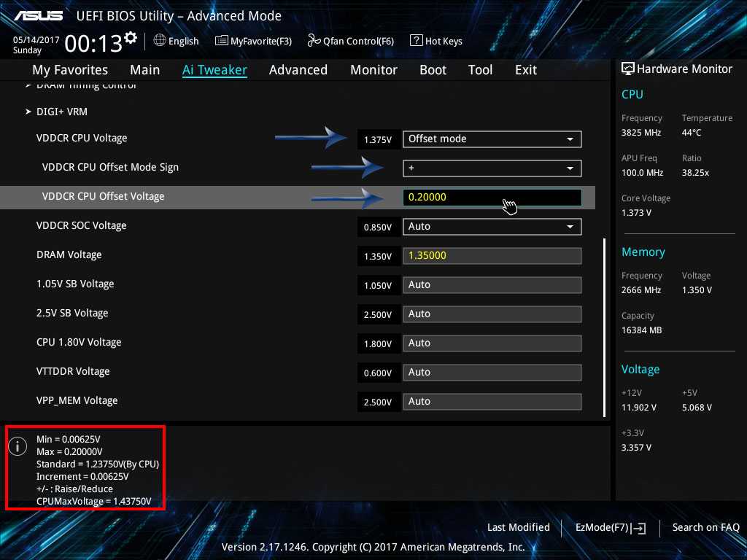Click the Hardware Monitor display icon

pos(627,69)
